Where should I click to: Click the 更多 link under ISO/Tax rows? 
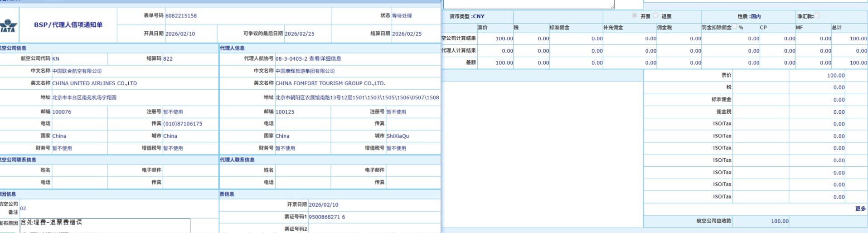(860, 209)
